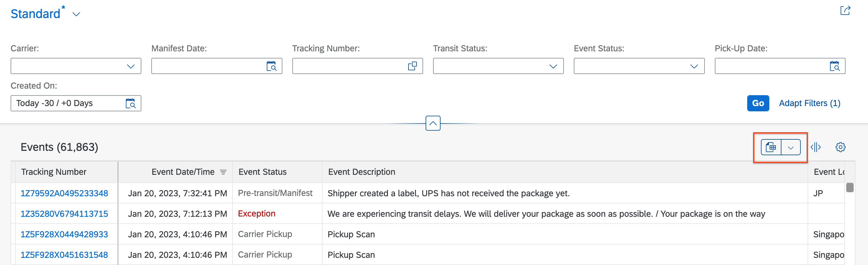Click the vertical table scrollbar handle

[850, 188]
